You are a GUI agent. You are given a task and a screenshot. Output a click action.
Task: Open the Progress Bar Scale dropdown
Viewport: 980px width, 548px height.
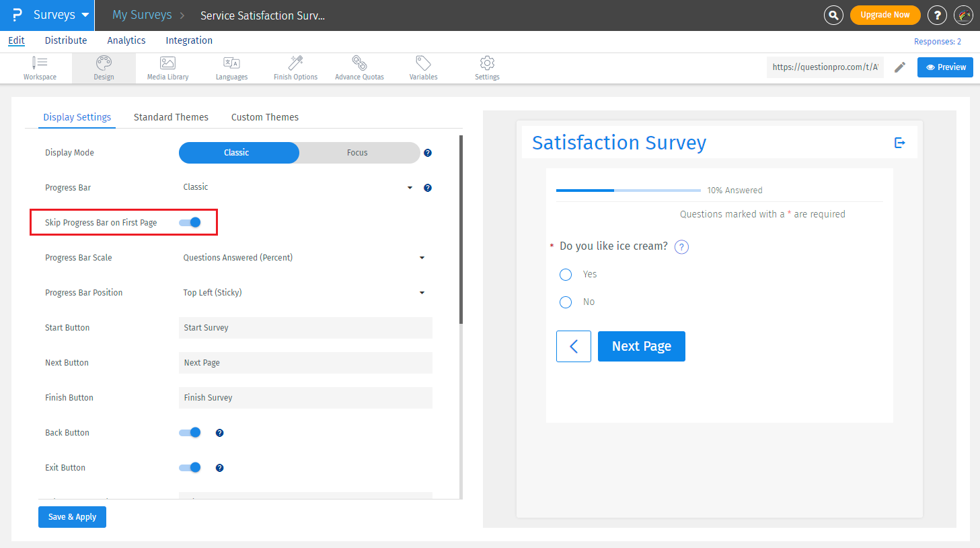point(422,257)
